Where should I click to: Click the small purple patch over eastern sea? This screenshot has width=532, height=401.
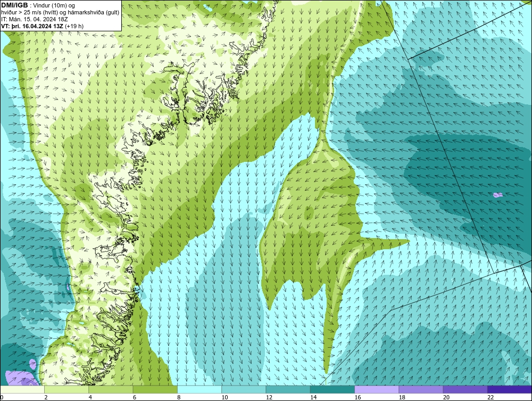pyautogui.click(x=498, y=195)
